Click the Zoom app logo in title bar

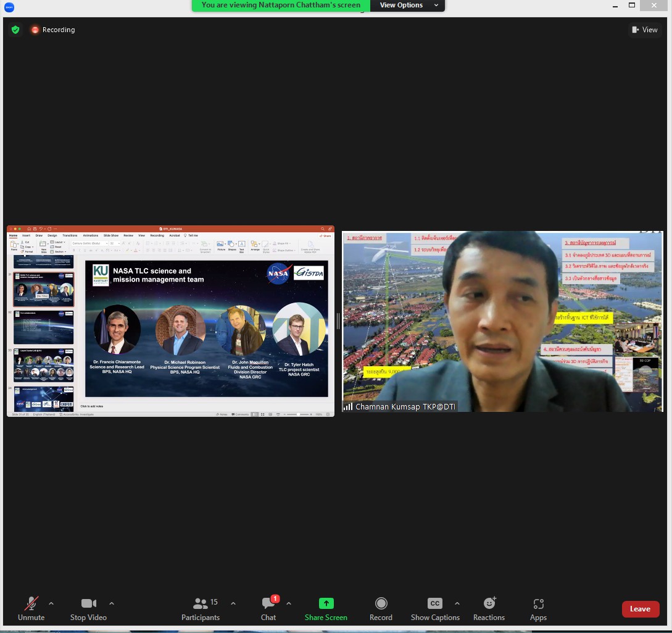click(x=9, y=7)
